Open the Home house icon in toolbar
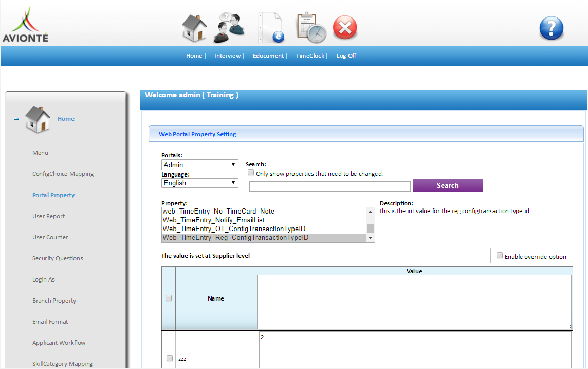The height and width of the screenshot is (369, 588). (194, 28)
